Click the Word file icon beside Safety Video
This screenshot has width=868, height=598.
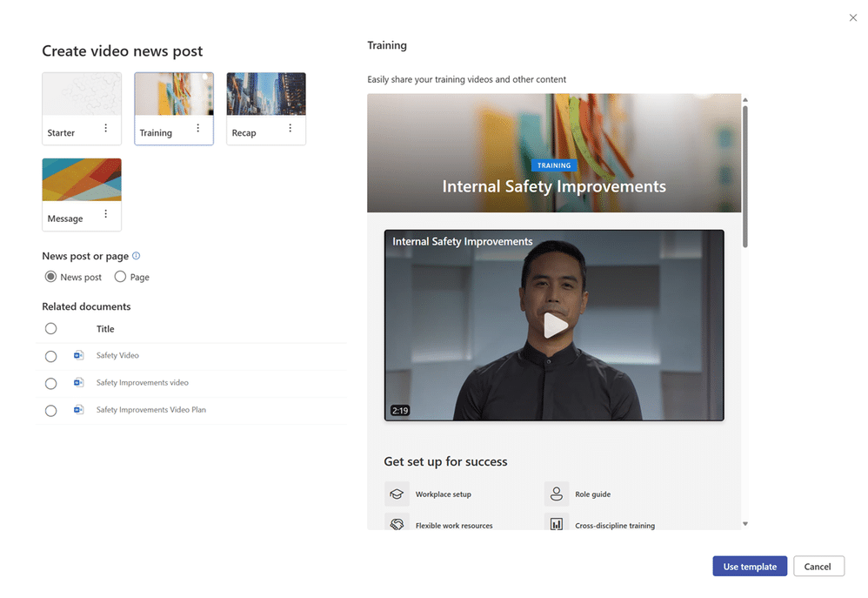(77, 355)
